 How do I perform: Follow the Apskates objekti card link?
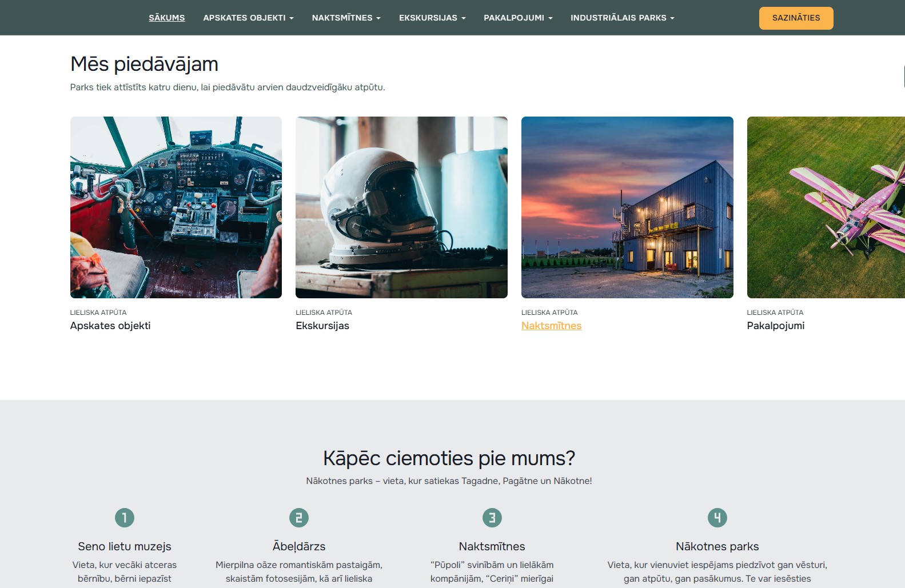110,326
